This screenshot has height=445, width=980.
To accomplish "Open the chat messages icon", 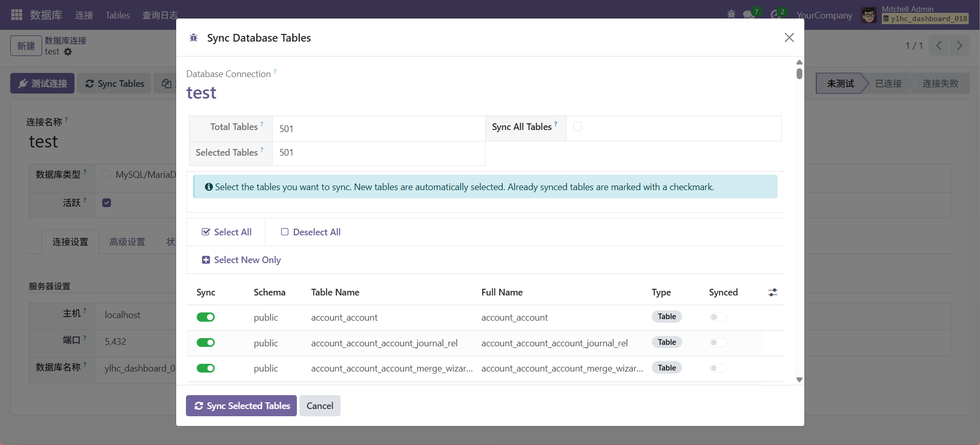I will [749, 14].
